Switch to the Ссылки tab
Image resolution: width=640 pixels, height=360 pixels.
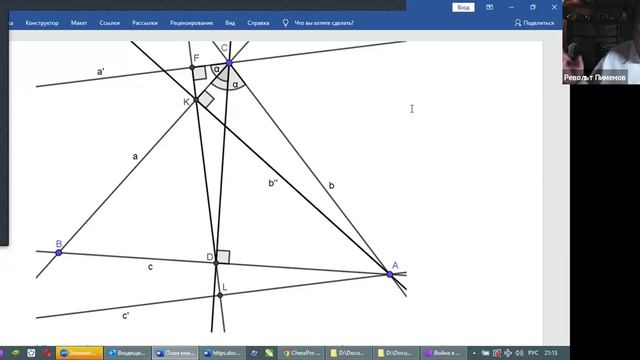tap(109, 23)
